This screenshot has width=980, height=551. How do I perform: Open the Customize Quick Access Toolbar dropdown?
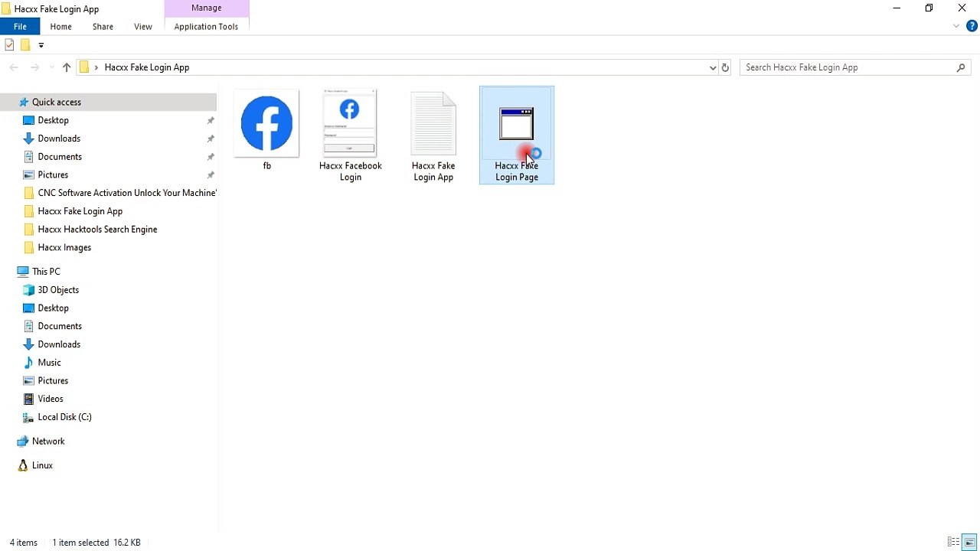pos(41,46)
